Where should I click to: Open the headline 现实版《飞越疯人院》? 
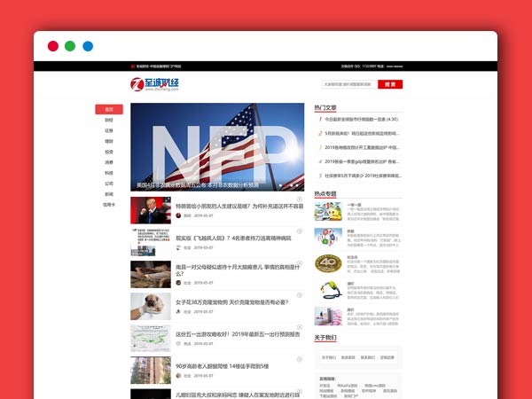(233, 239)
